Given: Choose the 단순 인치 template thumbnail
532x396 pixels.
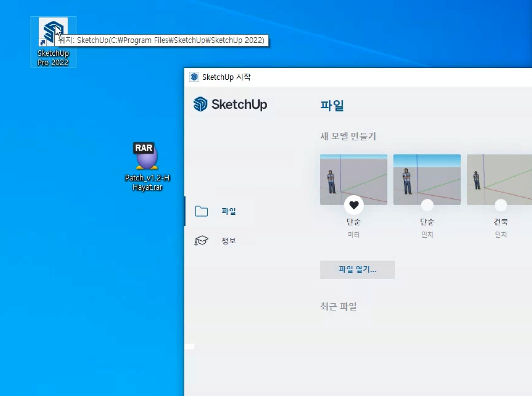Looking at the screenshot, I should coord(427,180).
